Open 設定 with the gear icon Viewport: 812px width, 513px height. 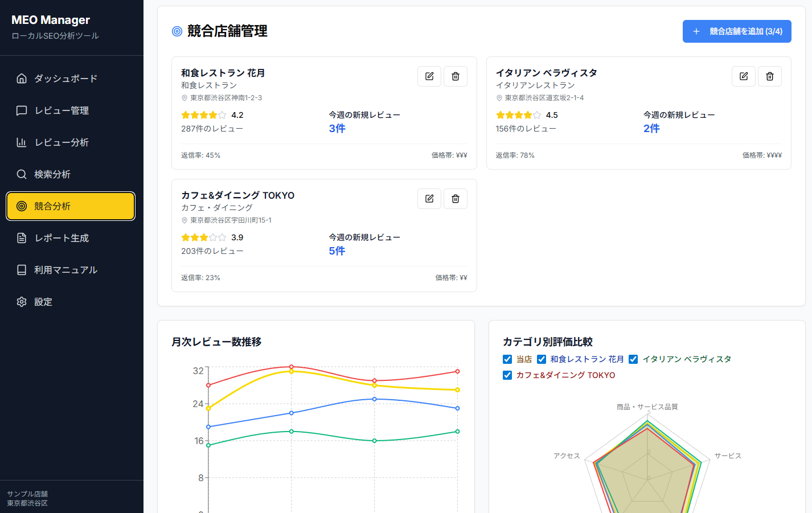click(x=22, y=301)
